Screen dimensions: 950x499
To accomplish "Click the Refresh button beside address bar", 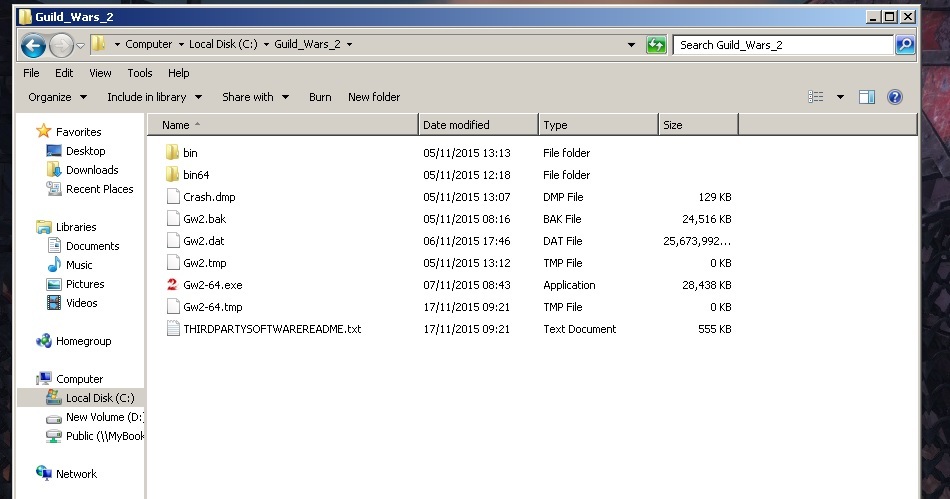I will point(656,45).
